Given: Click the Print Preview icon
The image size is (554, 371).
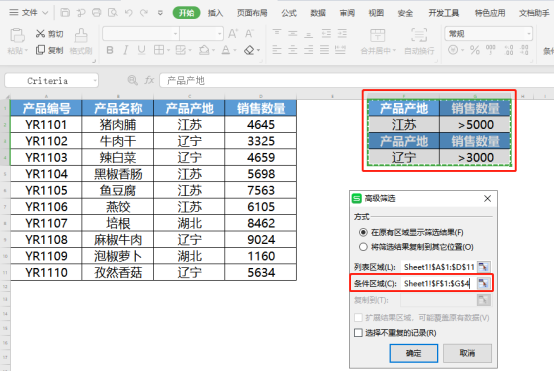Looking at the screenshot, I should click(x=113, y=13).
